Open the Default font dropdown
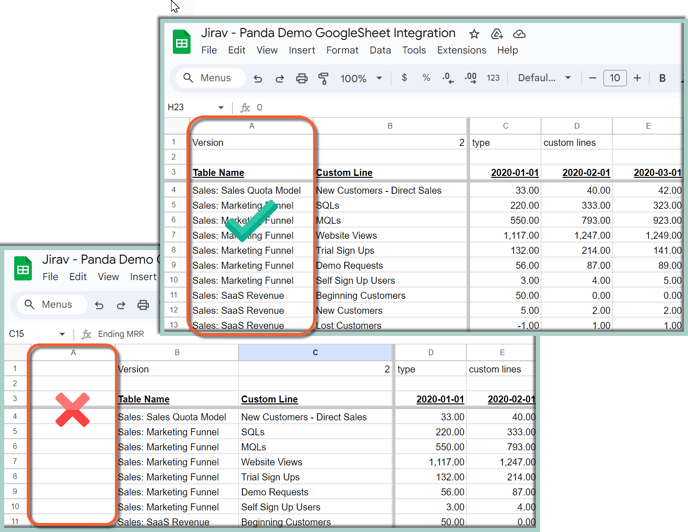Image resolution: width=688 pixels, height=532 pixels. point(544,78)
